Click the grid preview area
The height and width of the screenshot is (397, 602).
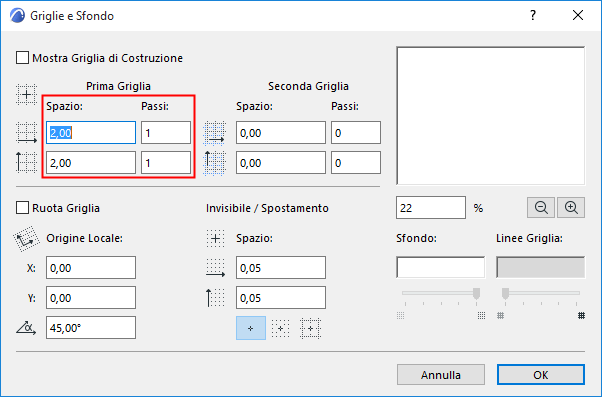click(491, 116)
